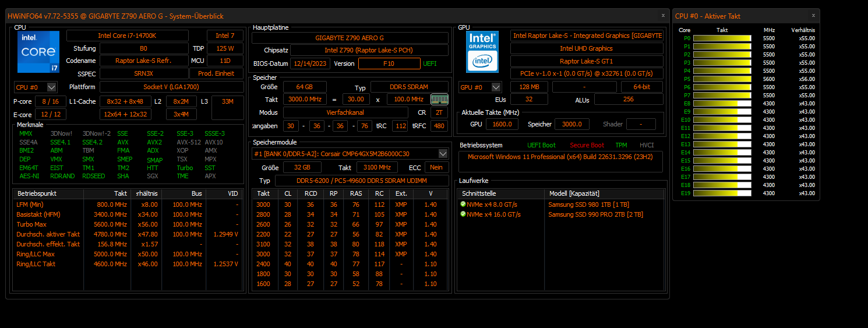Click the green status icon for NVMe x4 16.0 GT/s
The height and width of the screenshot is (328, 868).
463,214
